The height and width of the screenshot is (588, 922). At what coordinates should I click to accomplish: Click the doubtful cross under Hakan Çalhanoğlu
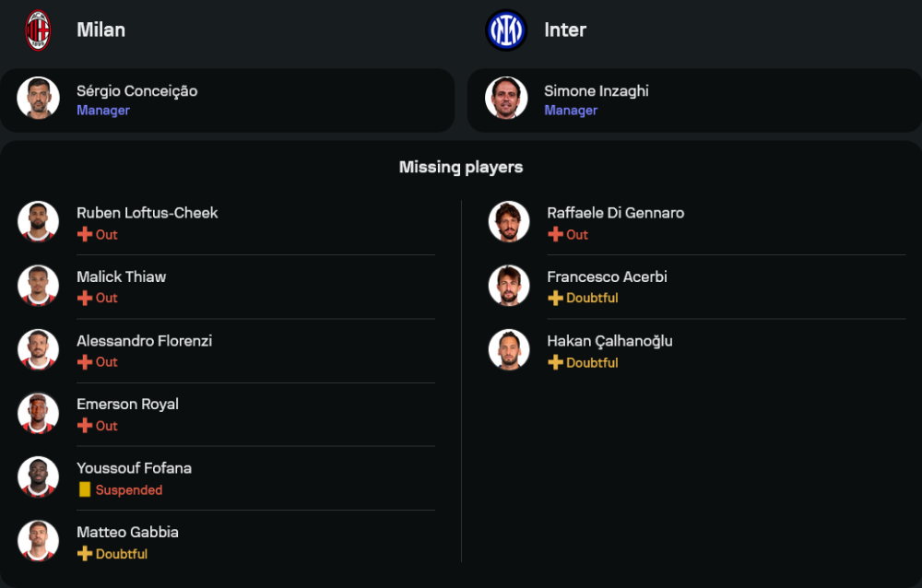[555, 363]
